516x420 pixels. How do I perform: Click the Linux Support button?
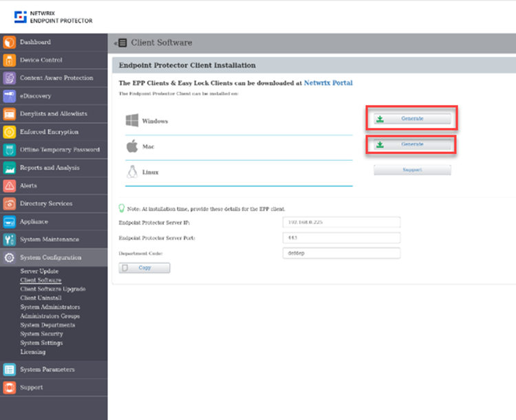click(412, 170)
